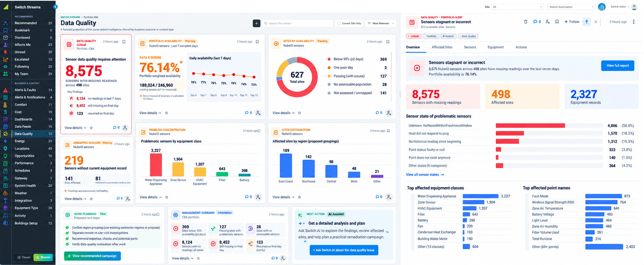Click View recommended campaign button

pyautogui.click(x=92, y=256)
